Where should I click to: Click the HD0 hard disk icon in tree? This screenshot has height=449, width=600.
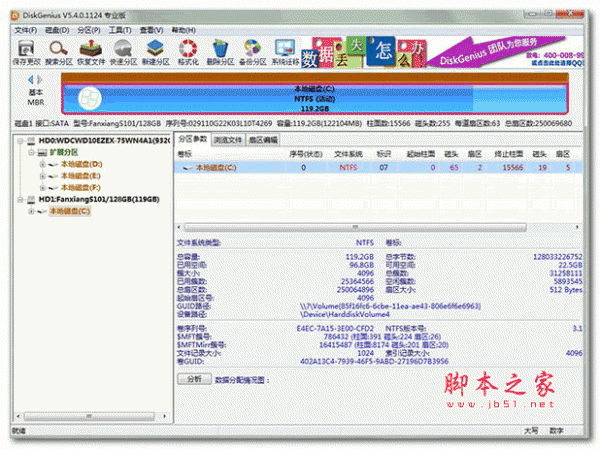click(x=31, y=141)
